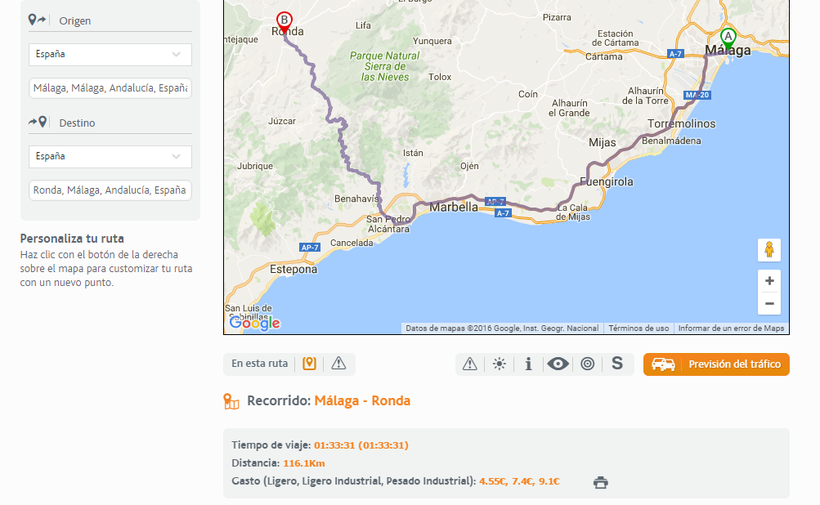Click destination marker B at Ronda
This screenshot has width=820, height=505.
pyautogui.click(x=285, y=20)
